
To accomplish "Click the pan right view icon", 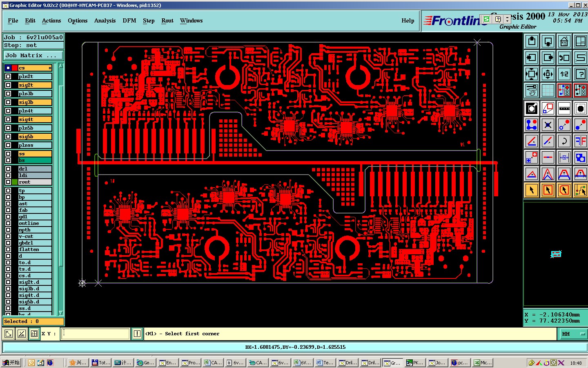I will coord(548,58).
